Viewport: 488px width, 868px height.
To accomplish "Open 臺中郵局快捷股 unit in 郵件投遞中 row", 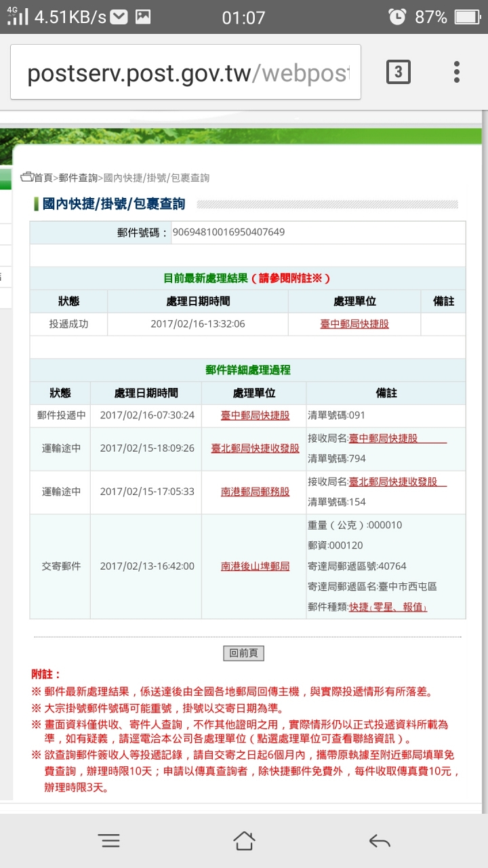I will pos(255,415).
